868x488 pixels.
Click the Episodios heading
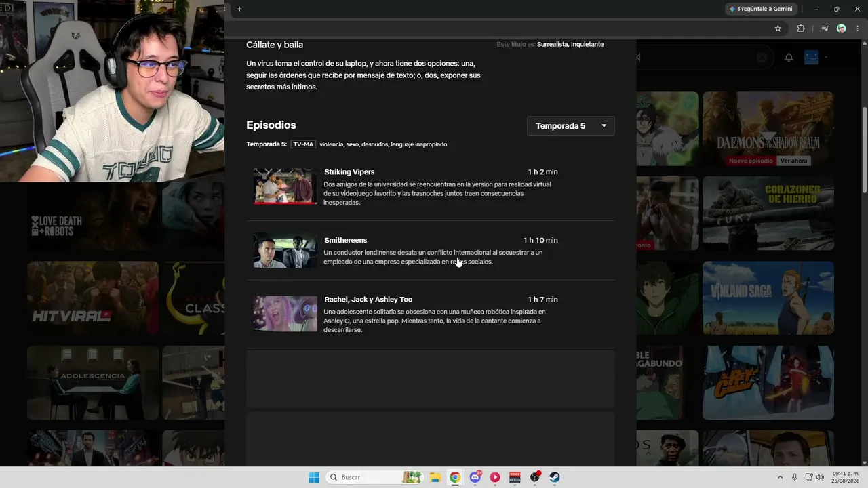[x=271, y=125]
